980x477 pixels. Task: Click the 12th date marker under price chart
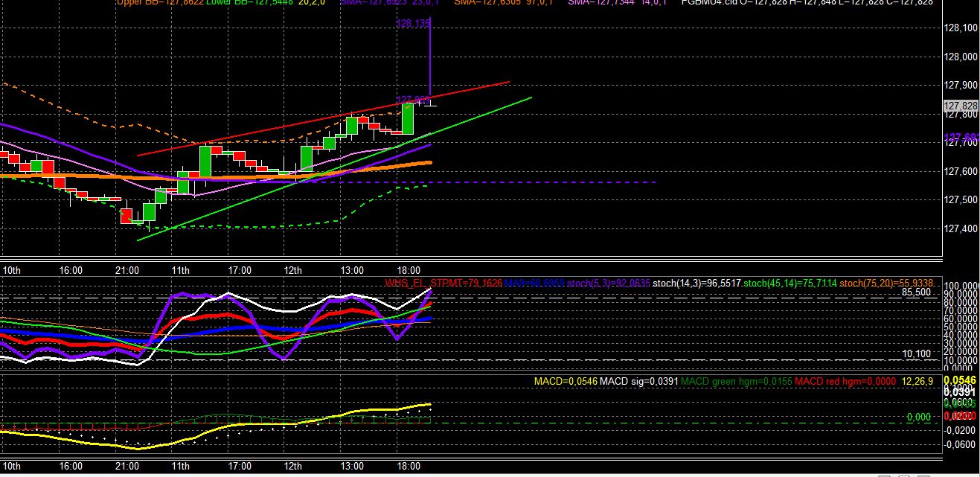[x=293, y=270]
